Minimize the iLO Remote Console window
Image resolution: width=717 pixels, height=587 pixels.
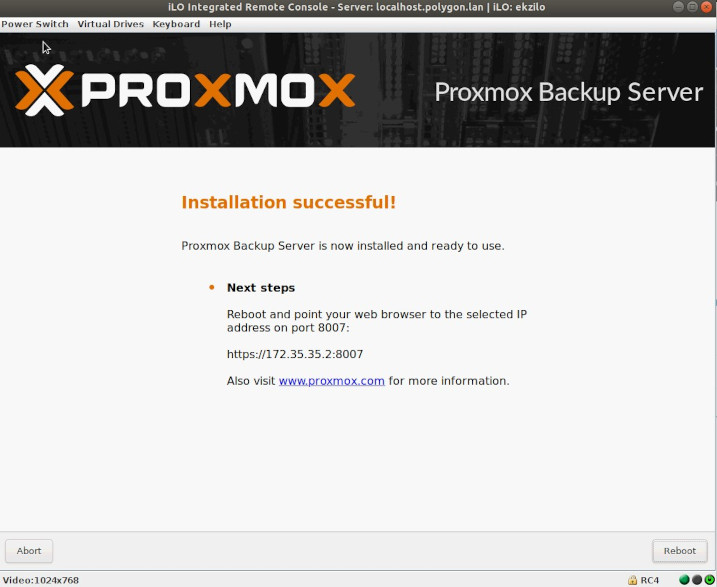[x=679, y=7]
